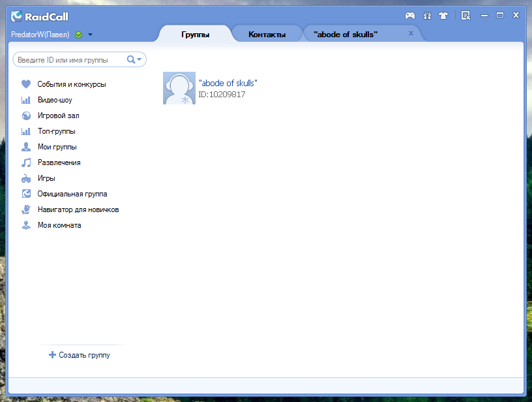Open Видео-шоу category
Image resolution: width=532 pixels, height=402 pixels.
point(55,100)
